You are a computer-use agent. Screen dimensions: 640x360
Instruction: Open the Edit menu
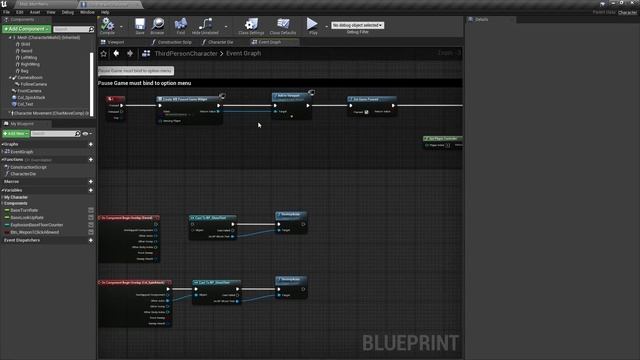click(x=20, y=12)
